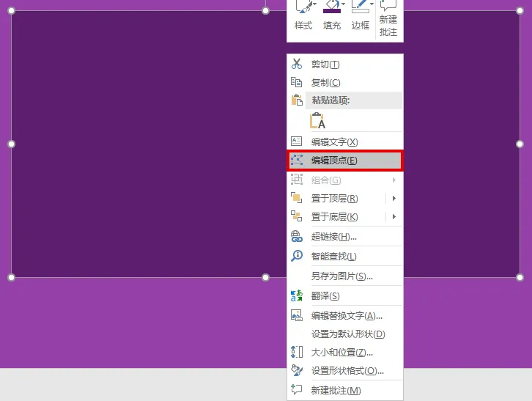Expand the 样式 dropdown arrow
Image resolution: width=532 pixels, height=401 pixels.
[315, 4]
